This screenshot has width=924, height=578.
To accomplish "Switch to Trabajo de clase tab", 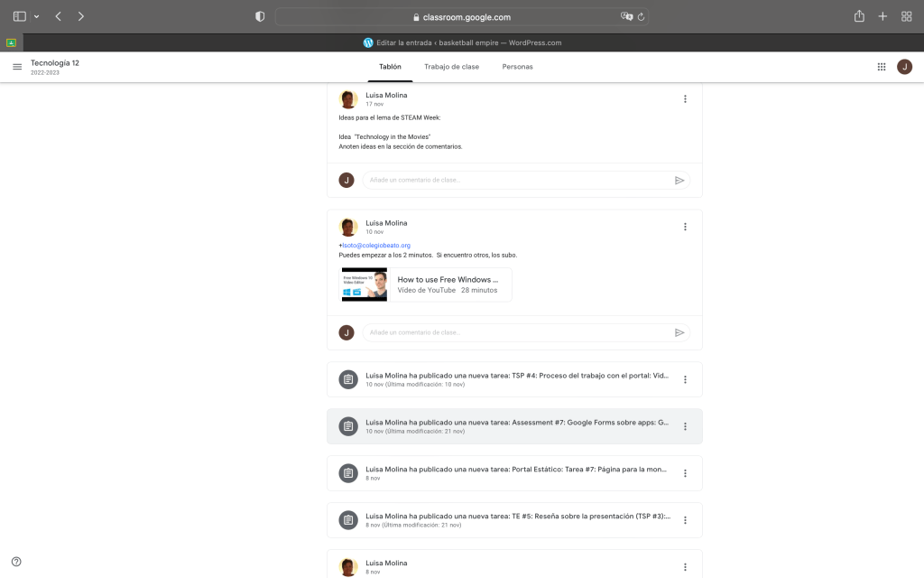I will pos(451,67).
